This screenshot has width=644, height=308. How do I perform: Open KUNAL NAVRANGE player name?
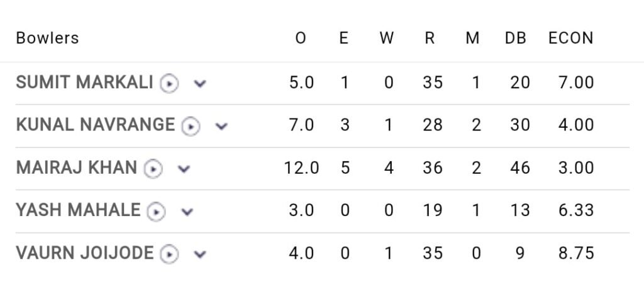(x=95, y=125)
